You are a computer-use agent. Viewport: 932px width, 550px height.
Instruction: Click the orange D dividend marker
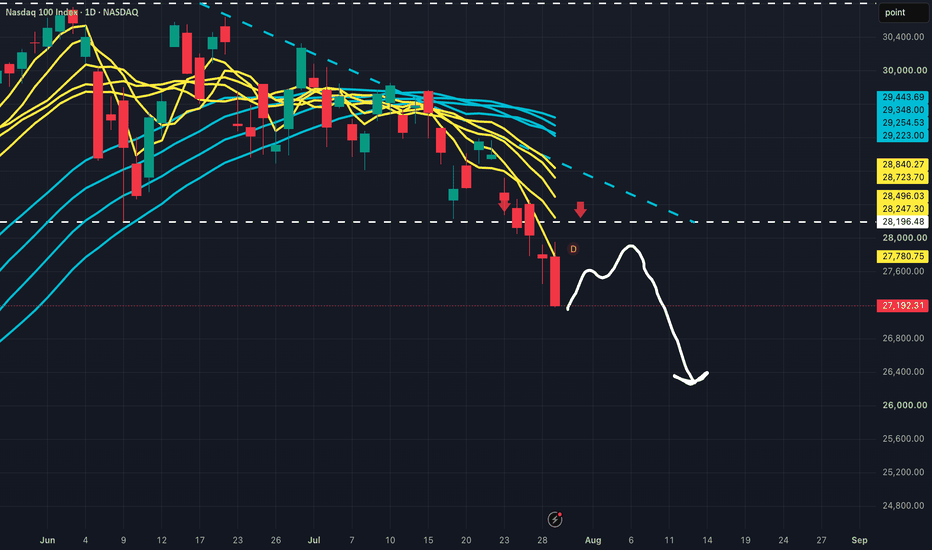tap(574, 249)
